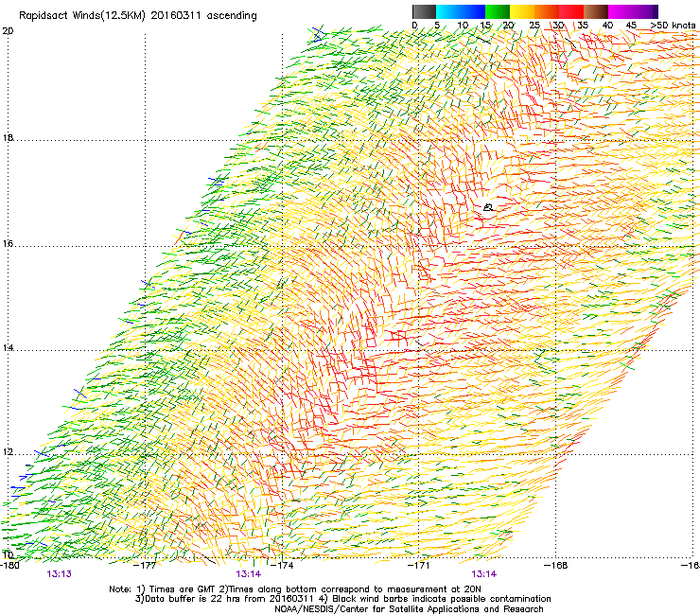
Task: Click the latitude axis label "10" on left axis
Action: click(8, 554)
